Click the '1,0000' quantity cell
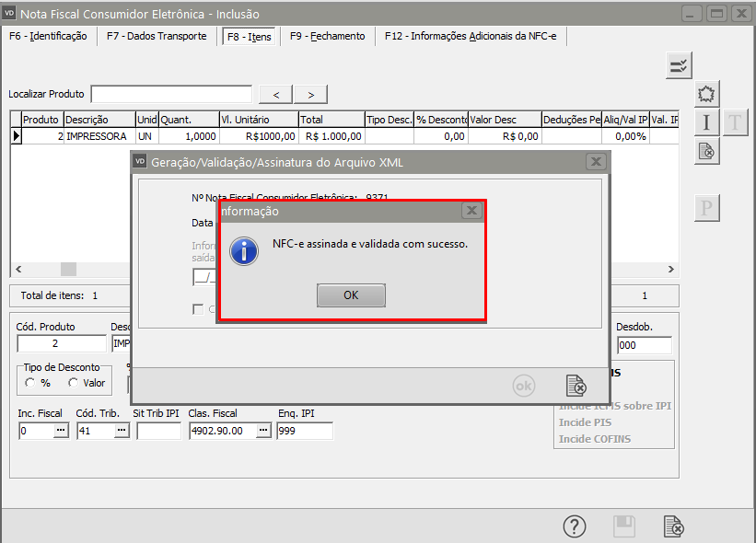Viewport: 756px width, 543px height. tap(189, 136)
